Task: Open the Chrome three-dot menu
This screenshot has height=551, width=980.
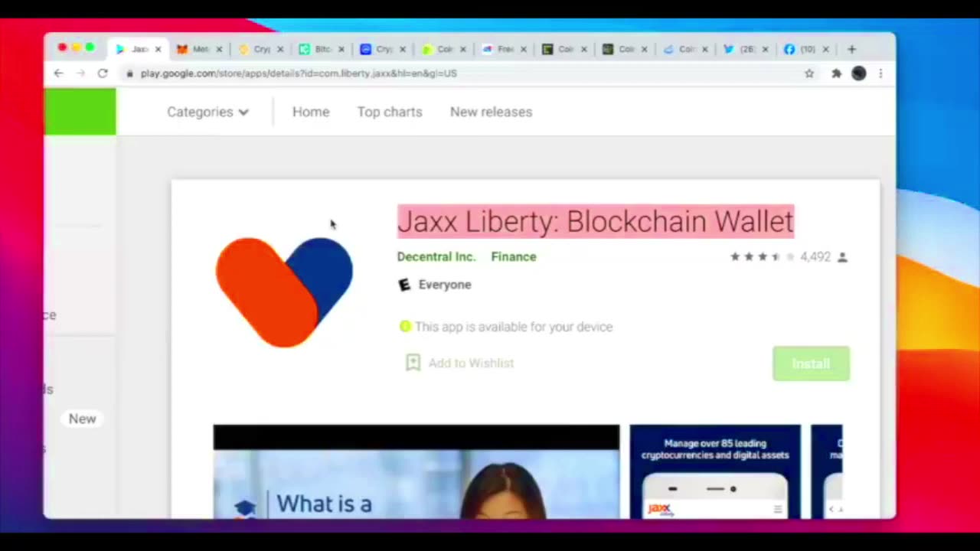Action: (880, 73)
